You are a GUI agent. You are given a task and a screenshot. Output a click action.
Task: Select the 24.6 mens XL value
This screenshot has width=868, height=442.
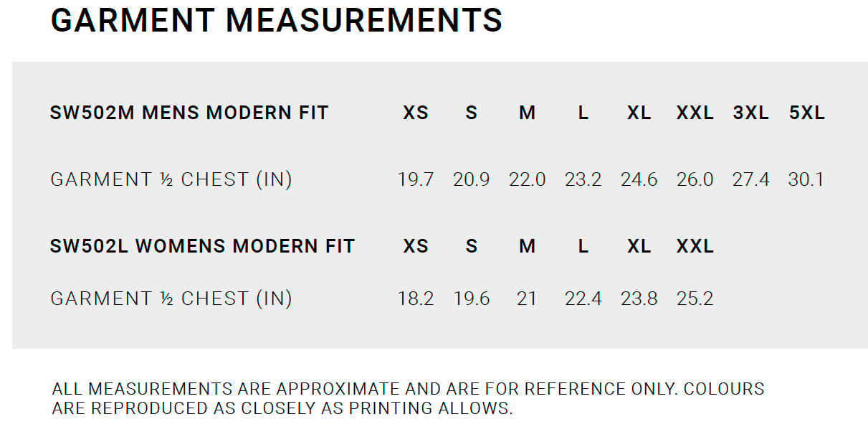point(639,179)
